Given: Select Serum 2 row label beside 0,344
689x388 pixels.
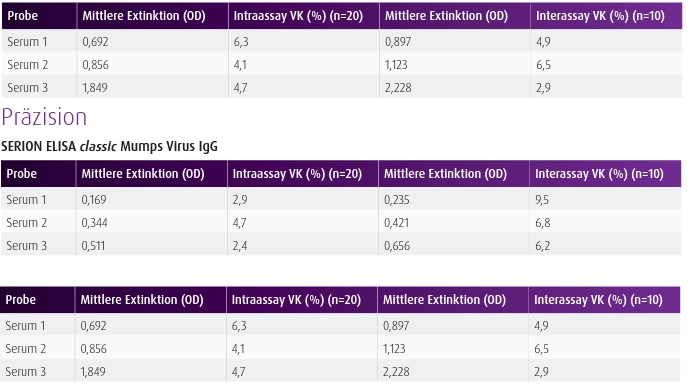Looking at the screenshot, I should click(x=26, y=223).
